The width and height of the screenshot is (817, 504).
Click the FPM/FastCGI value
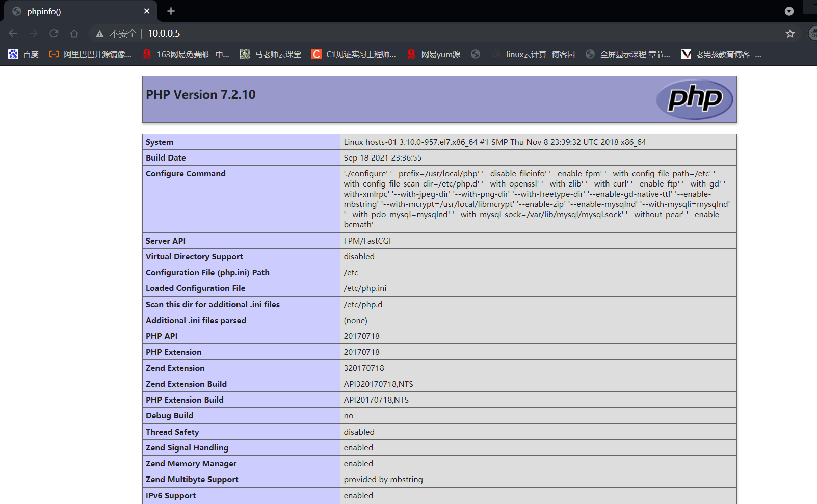point(367,241)
